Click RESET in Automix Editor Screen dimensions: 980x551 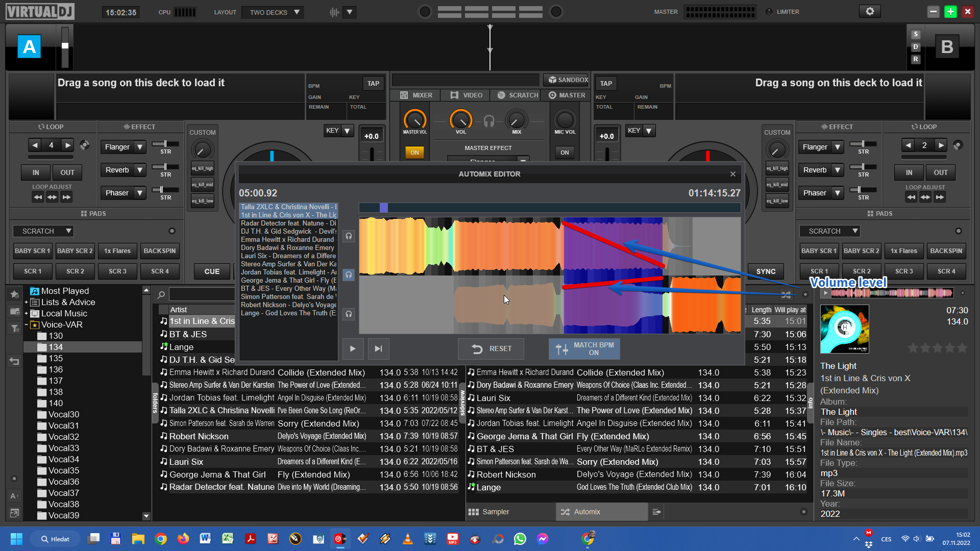491,349
